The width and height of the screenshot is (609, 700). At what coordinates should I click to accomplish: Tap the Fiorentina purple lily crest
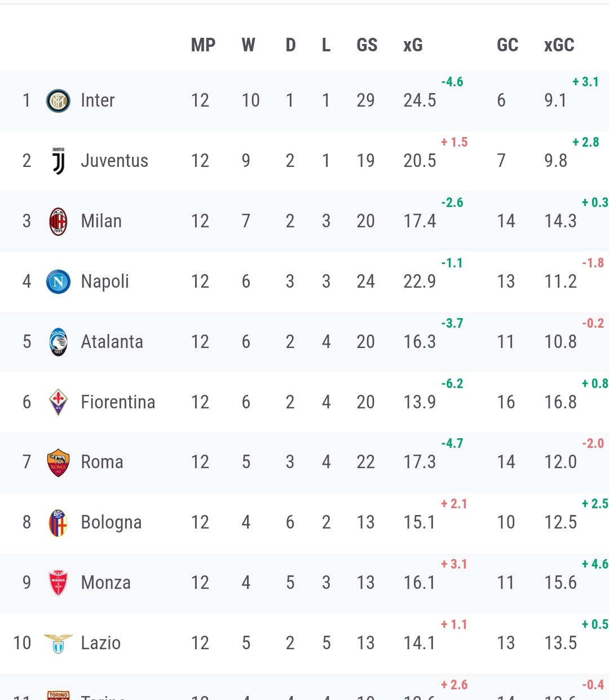(x=58, y=402)
